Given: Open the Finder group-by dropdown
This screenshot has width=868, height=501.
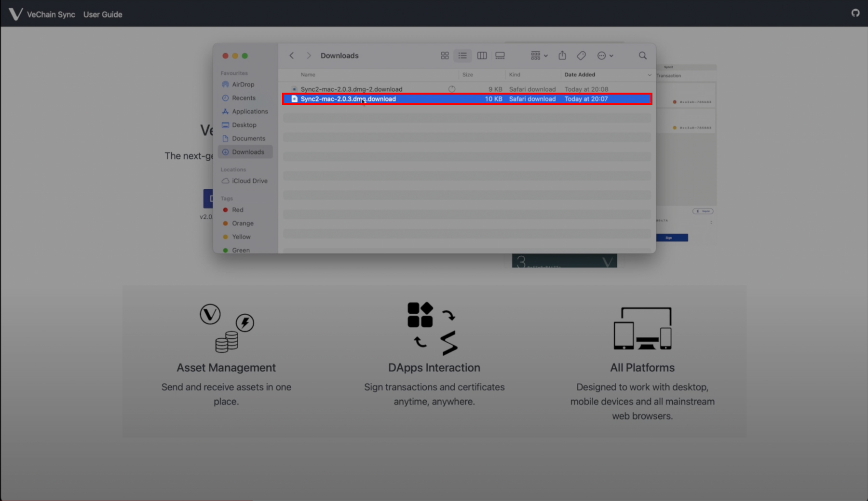Looking at the screenshot, I should (x=539, y=56).
